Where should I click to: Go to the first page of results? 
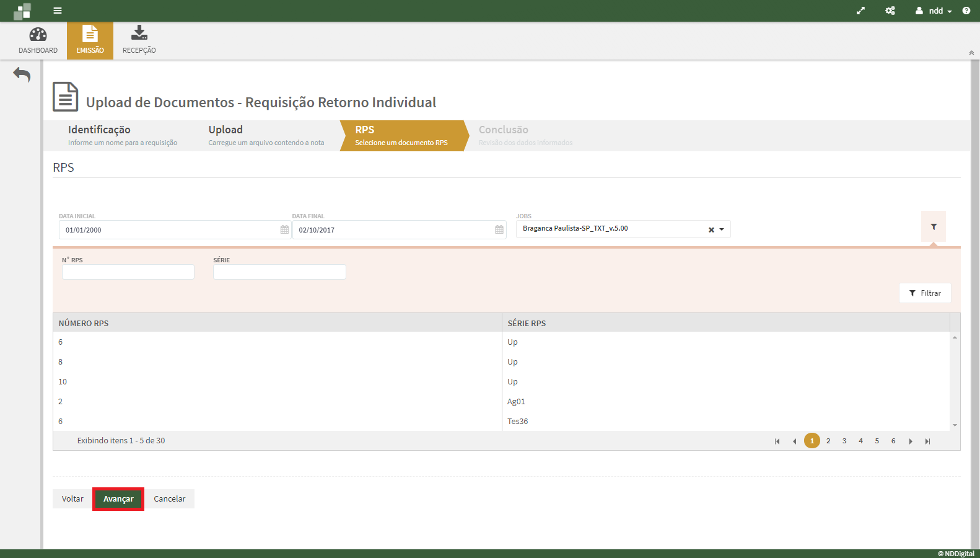tap(777, 441)
